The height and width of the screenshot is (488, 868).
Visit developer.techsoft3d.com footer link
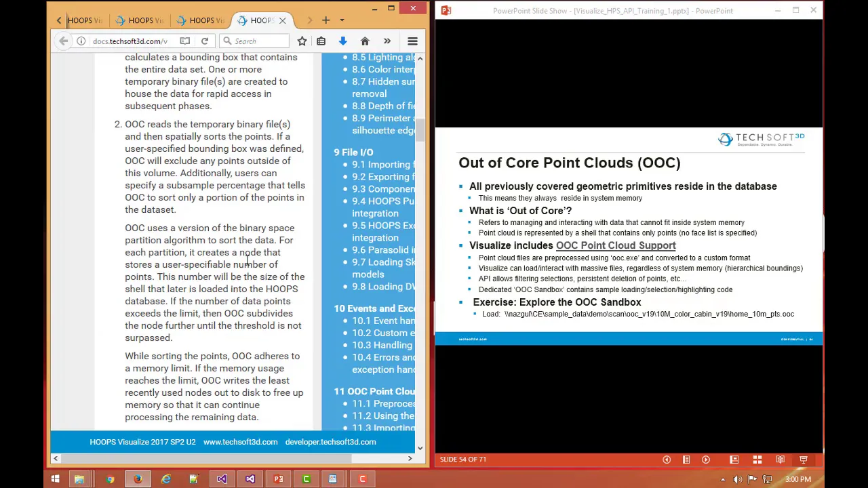(x=330, y=442)
